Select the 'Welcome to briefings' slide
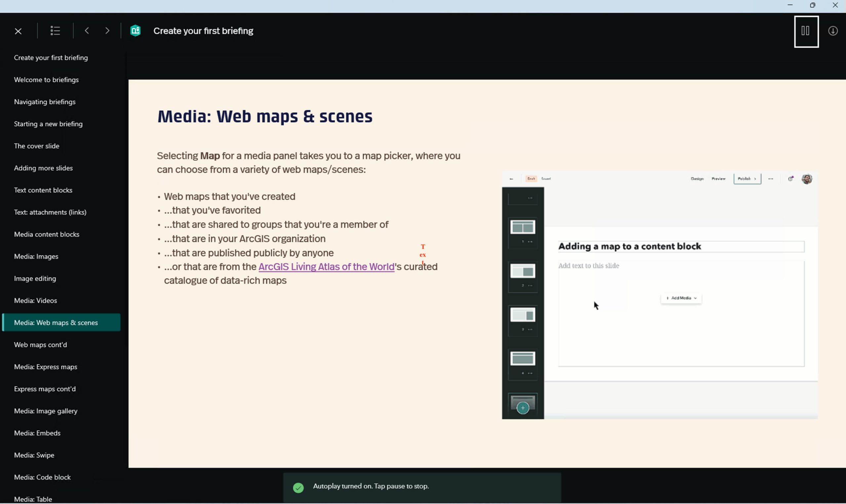This screenshot has height=504, width=846. click(46, 80)
